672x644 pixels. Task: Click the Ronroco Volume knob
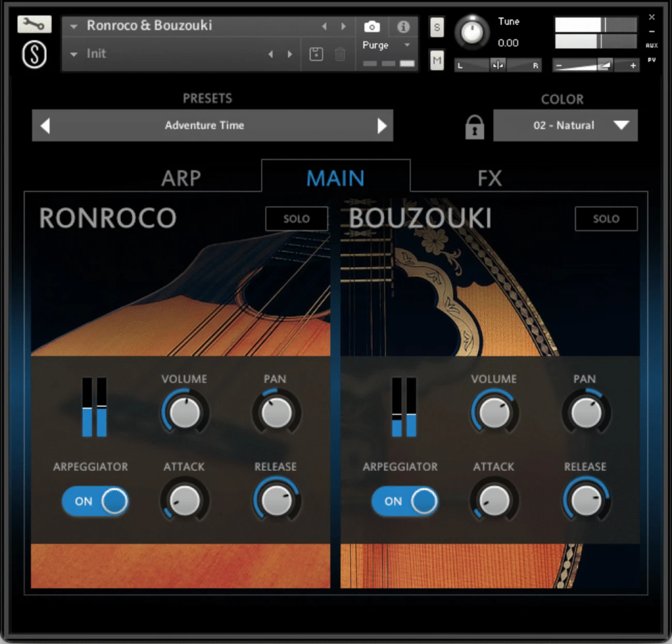pos(185,412)
